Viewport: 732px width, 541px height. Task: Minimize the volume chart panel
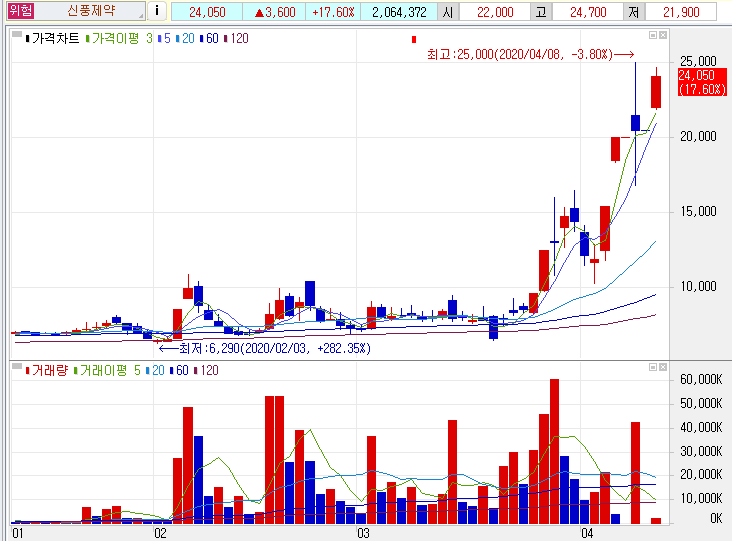(x=653, y=367)
